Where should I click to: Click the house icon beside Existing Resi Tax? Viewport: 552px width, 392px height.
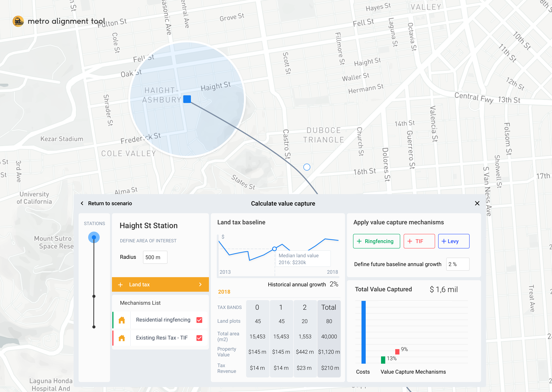pyautogui.click(x=122, y=338)
